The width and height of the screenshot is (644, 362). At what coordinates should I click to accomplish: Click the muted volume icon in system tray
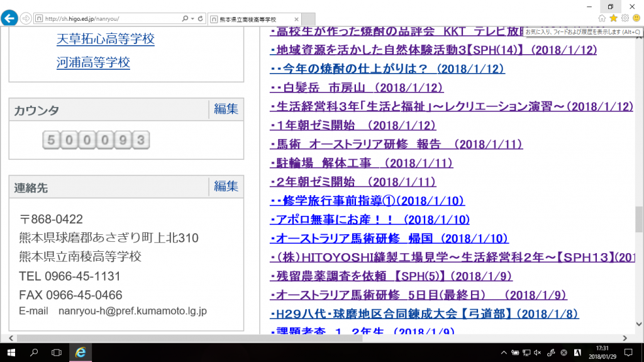pos(537,352)
